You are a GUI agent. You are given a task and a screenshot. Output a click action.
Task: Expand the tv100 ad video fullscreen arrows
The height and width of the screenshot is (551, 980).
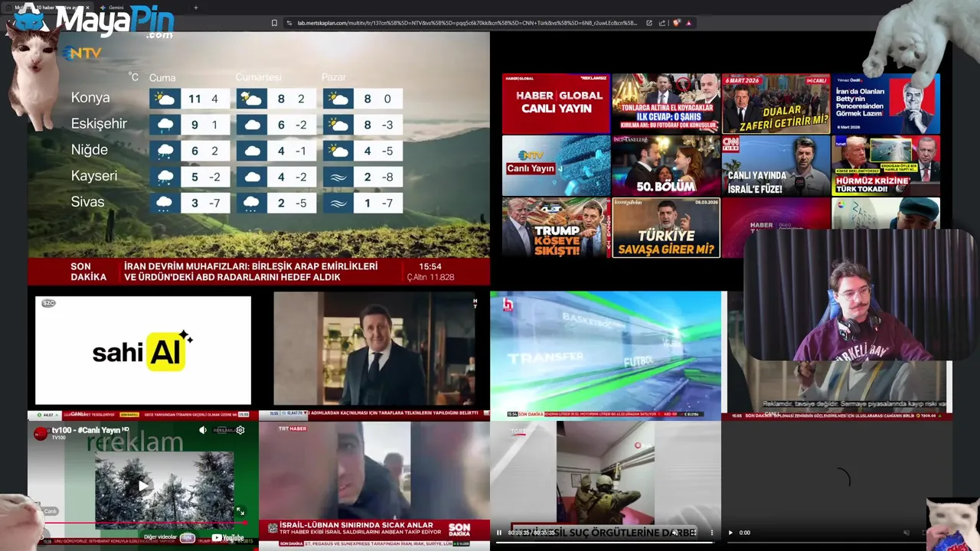[240, 511]
